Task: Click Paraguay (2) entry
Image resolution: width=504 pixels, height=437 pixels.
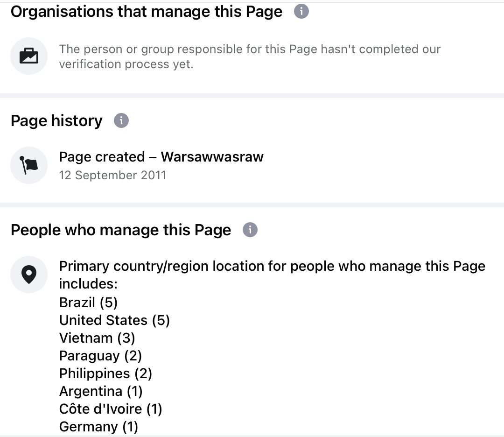Action: coord(101,356)
